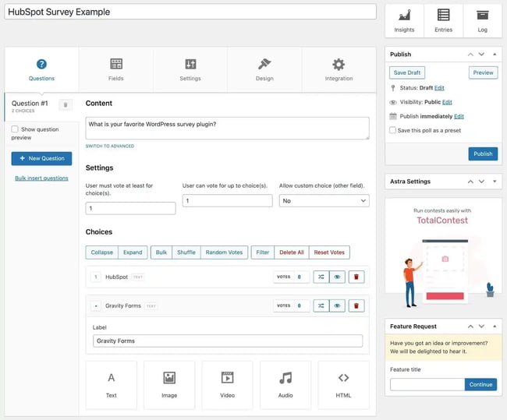Screen dimensions: 507x420
Task: Open the Settings tab
Action: (x=190, y=70)
